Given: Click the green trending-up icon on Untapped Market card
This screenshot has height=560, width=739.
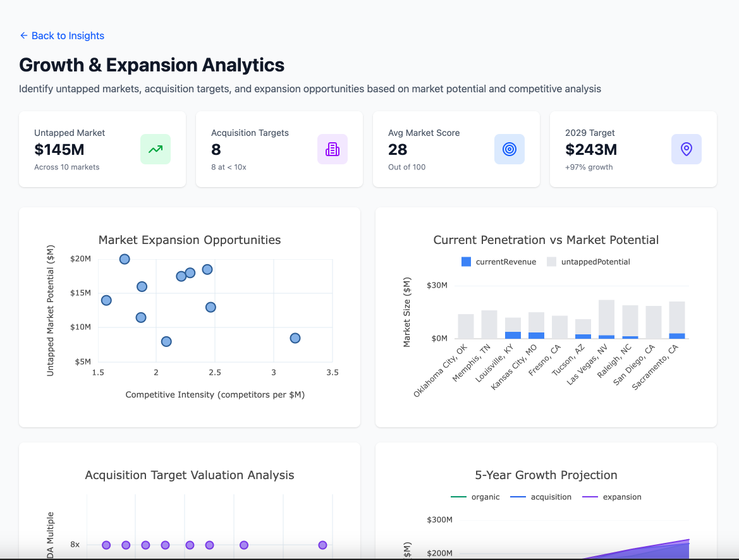Looking at the screenshot, I should (x=156, y=149).
